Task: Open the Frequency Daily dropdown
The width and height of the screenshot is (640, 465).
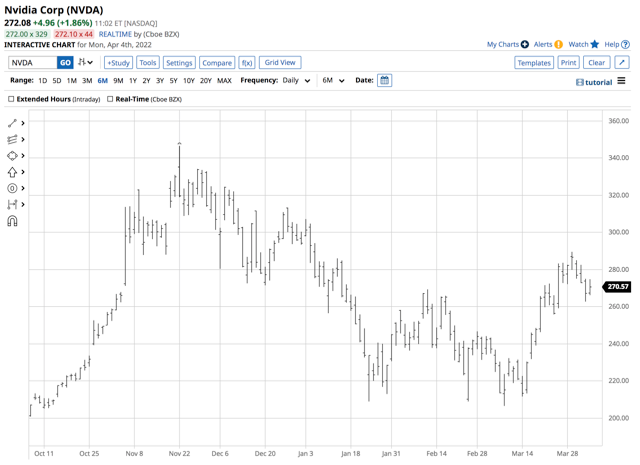Action: (x=296, y=80)
